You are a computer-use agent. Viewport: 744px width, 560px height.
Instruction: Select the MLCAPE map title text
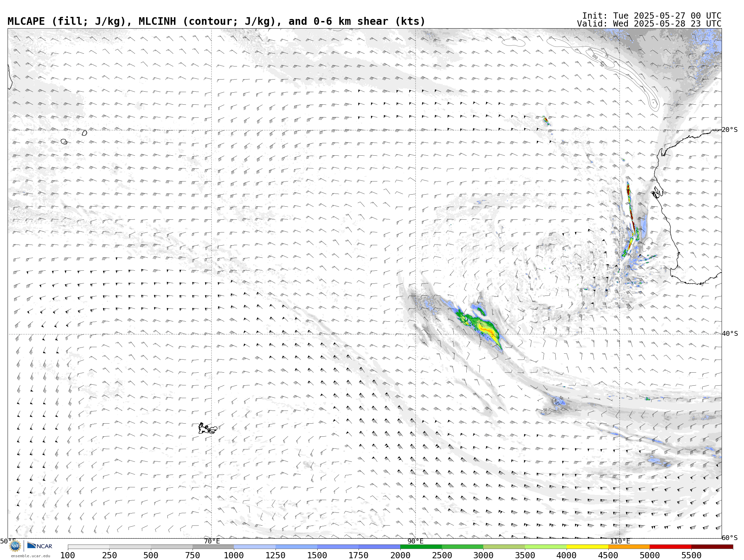coord(216,21)
